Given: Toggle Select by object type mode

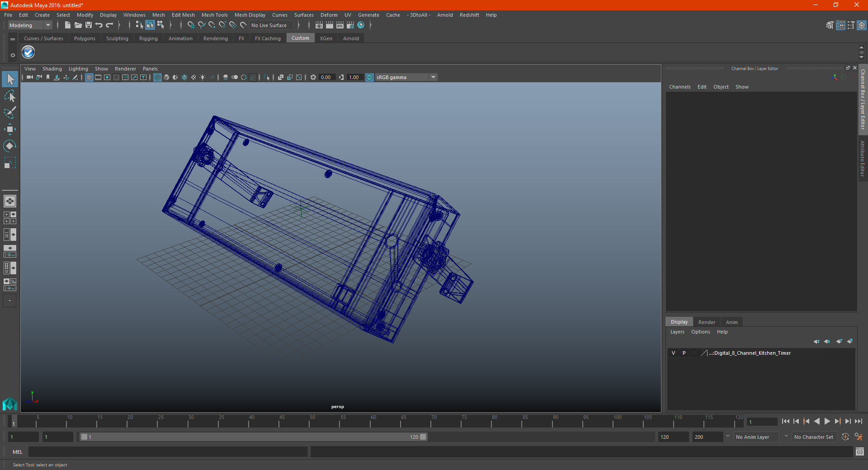Looking at the screenshot, I should point(150,25).
